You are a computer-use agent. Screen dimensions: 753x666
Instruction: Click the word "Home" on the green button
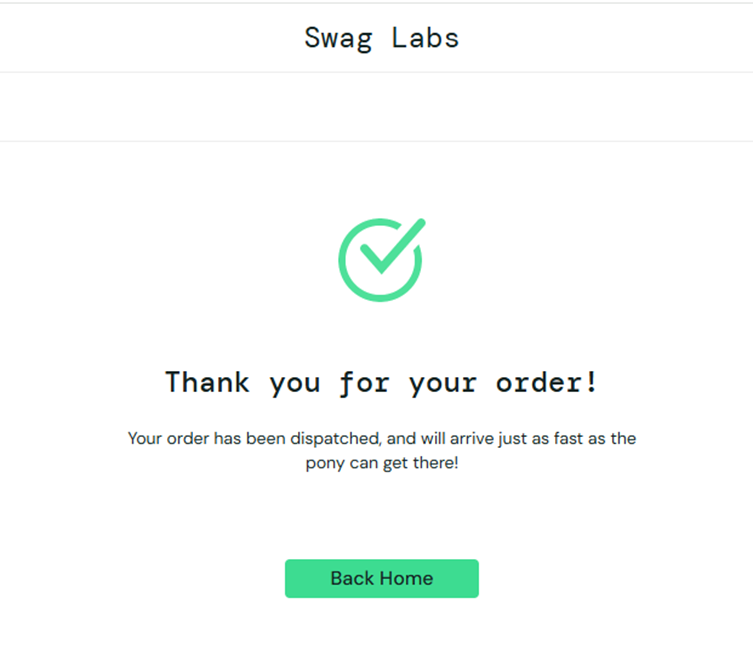[x=407, y=578]
